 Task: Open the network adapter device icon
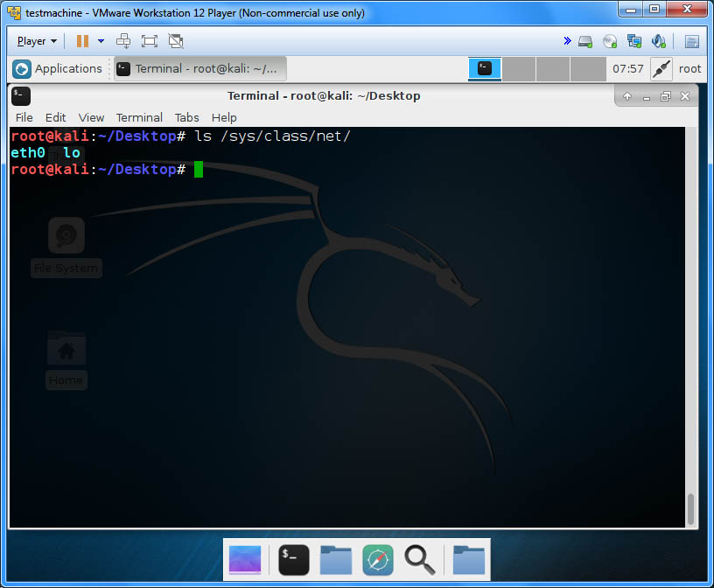(x=634, y=41)
